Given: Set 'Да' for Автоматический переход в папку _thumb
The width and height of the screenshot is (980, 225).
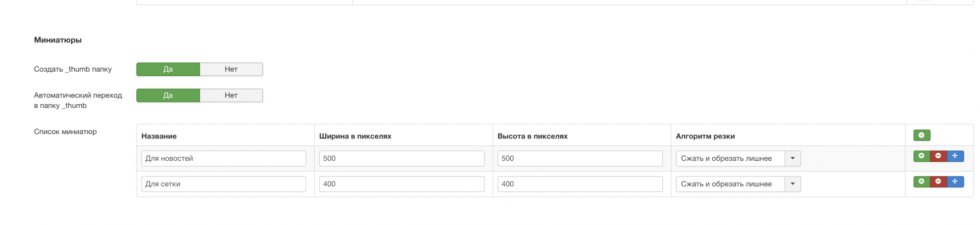Looking at the screenshot, I should 168,95.
